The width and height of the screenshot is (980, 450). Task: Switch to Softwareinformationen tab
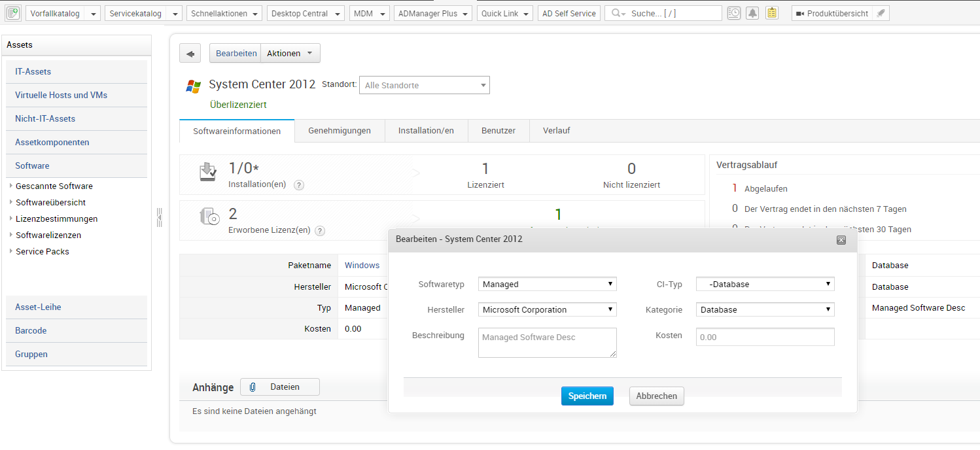click(237, 131)
